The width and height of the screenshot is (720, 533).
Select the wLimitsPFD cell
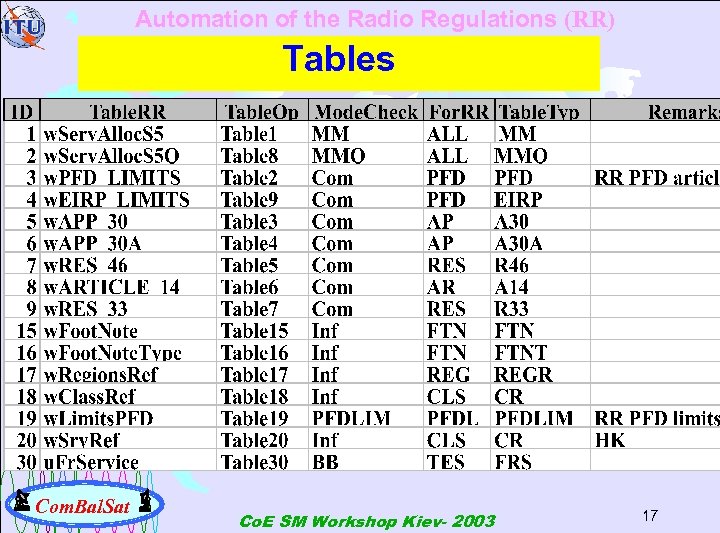pos(128,418)
